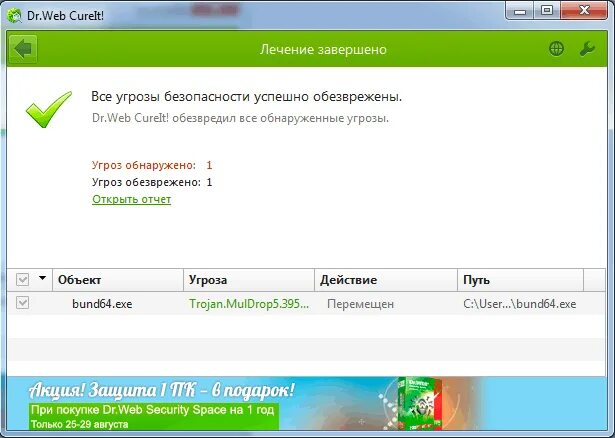Minimize the Dr.Web CureIt! window
The height and width of the screenshot is (438, 615).
tap(520, 11)
